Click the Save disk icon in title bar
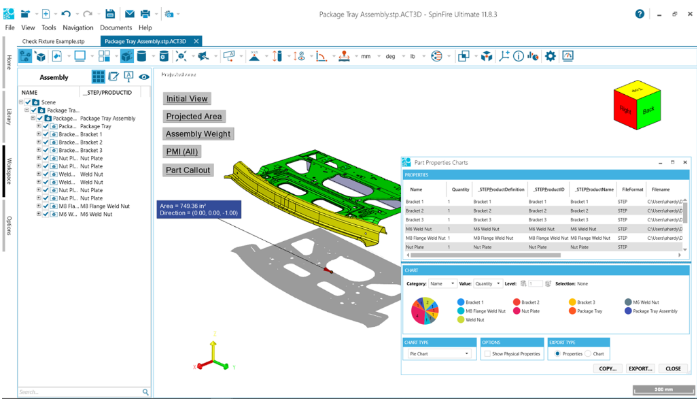This screenshot has height=402, width=697. tap(110, 14)
